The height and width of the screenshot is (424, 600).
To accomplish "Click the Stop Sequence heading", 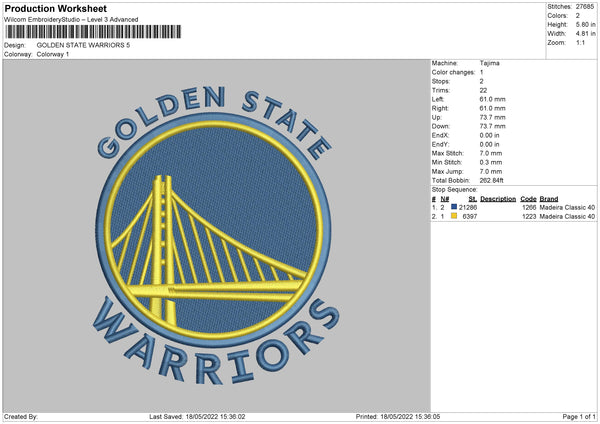I will 455,190.
